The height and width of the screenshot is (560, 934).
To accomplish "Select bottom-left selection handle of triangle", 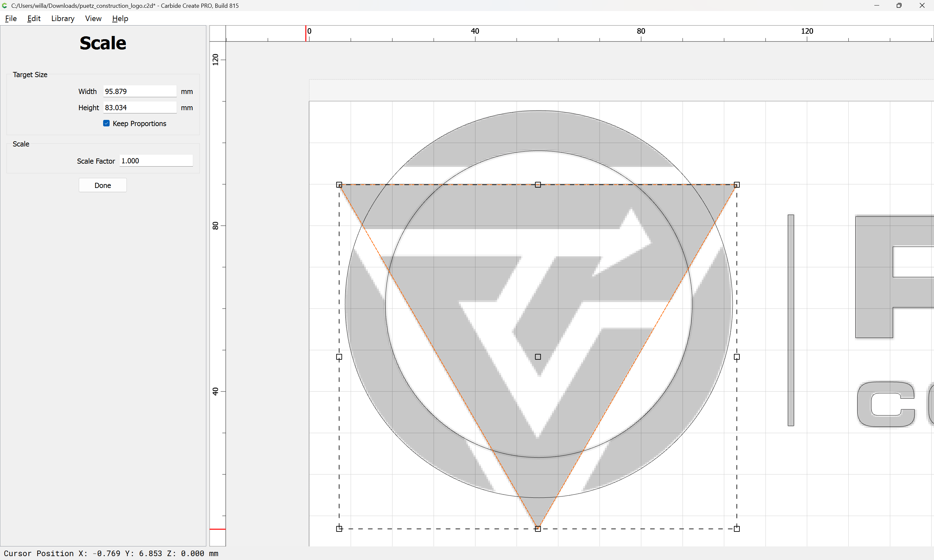I will 339,529.
